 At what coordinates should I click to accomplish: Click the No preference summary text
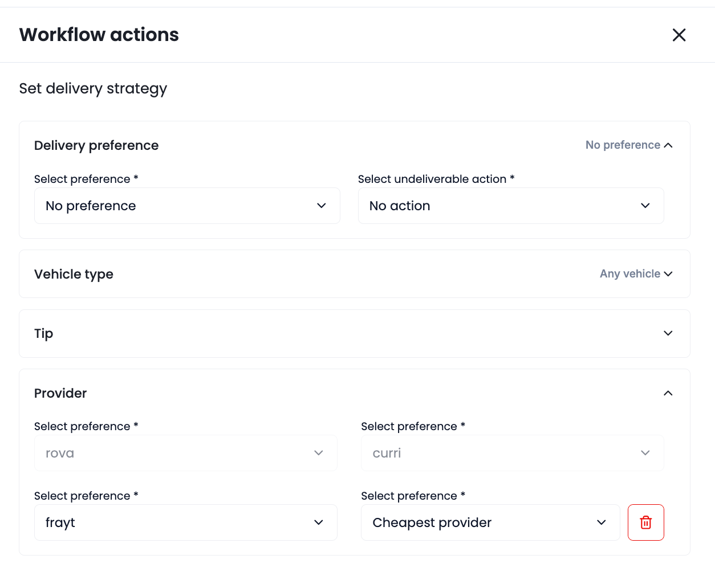click(623, 145)
